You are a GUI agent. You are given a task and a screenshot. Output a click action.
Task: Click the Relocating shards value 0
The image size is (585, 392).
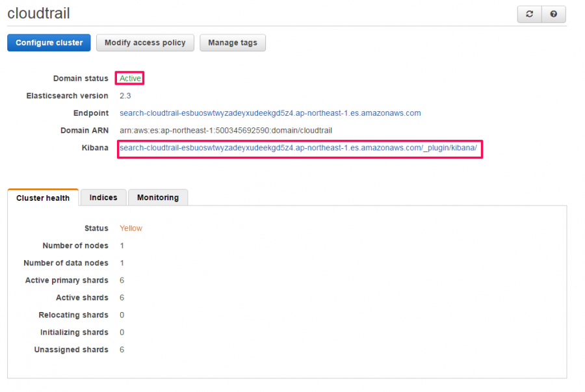pyautogui.click(x=122, y=315)
